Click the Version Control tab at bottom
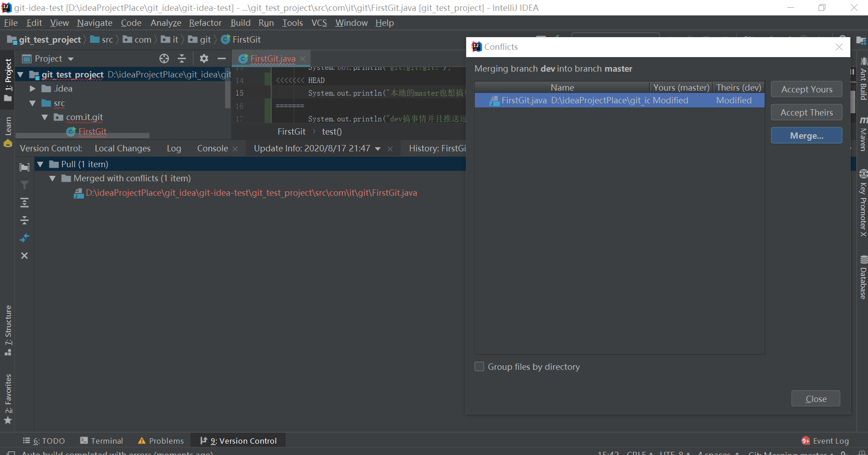 coord(239,441)
